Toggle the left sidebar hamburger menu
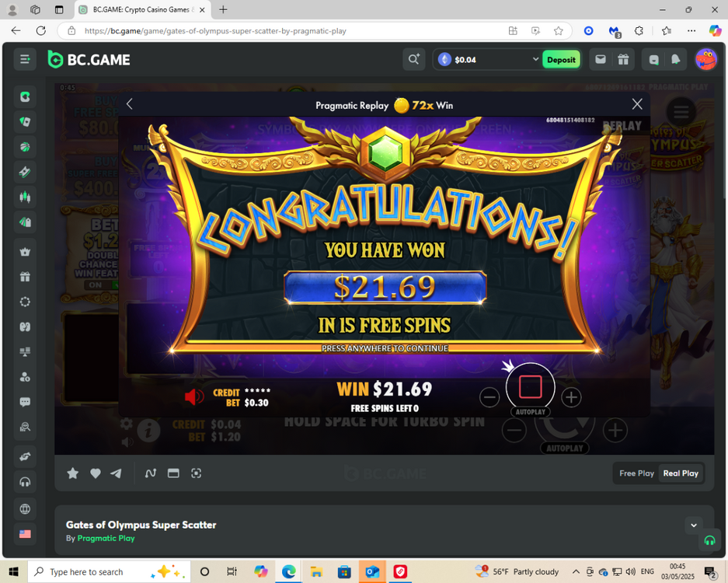This screenshot has height=583, width=728. tap(25, 60)
